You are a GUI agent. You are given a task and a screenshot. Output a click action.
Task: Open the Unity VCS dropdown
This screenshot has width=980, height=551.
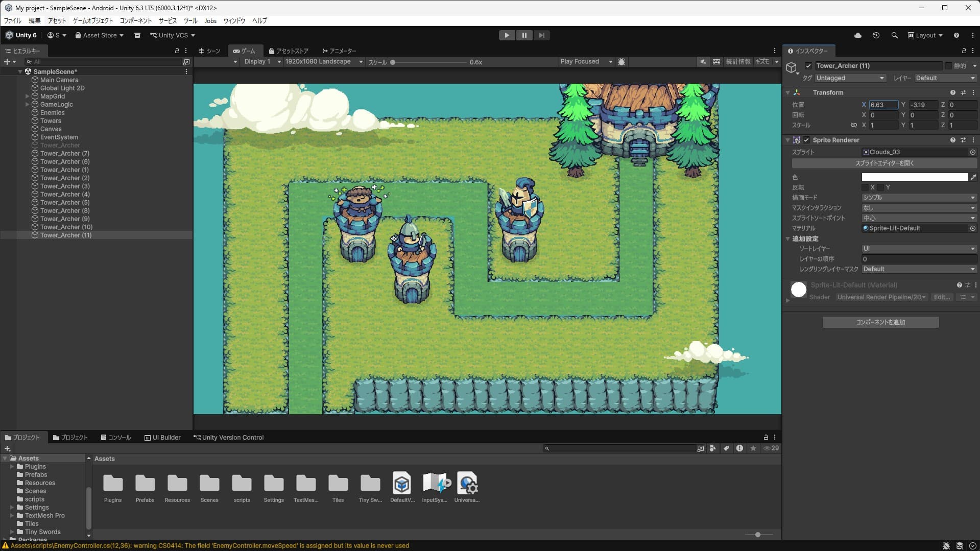(x=173, y=35)
